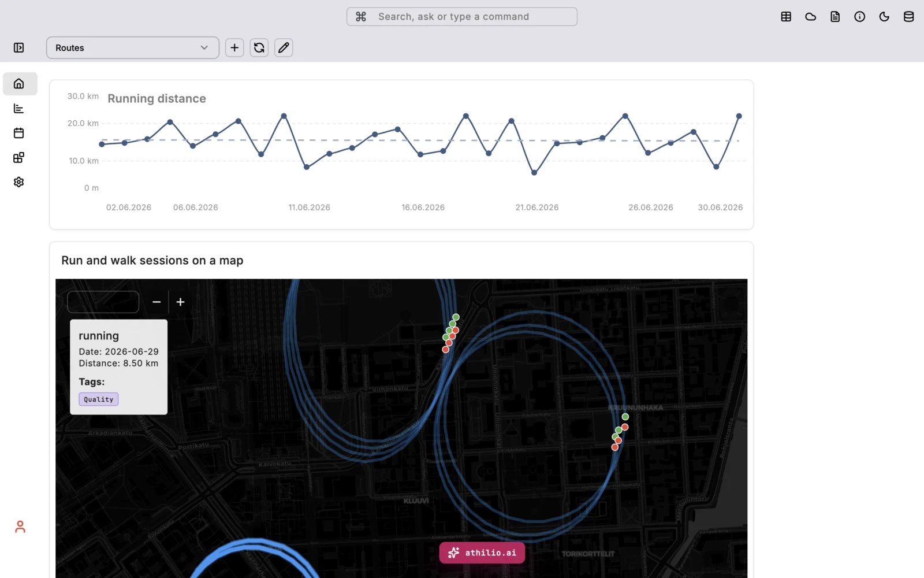This screenshot has height=578, width=924.
Task: Zoom out the map with the minus button
Action: coord(157,302)
